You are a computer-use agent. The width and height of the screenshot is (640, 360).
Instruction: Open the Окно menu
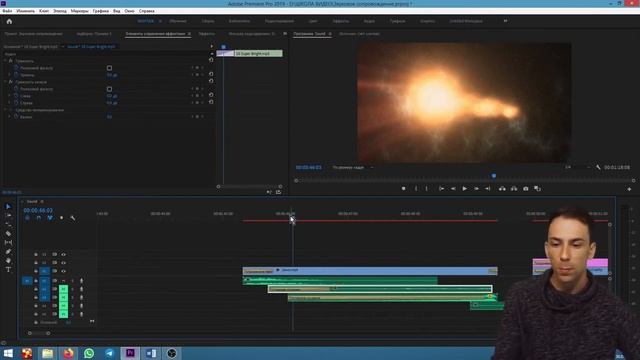(x=129, y=11)
